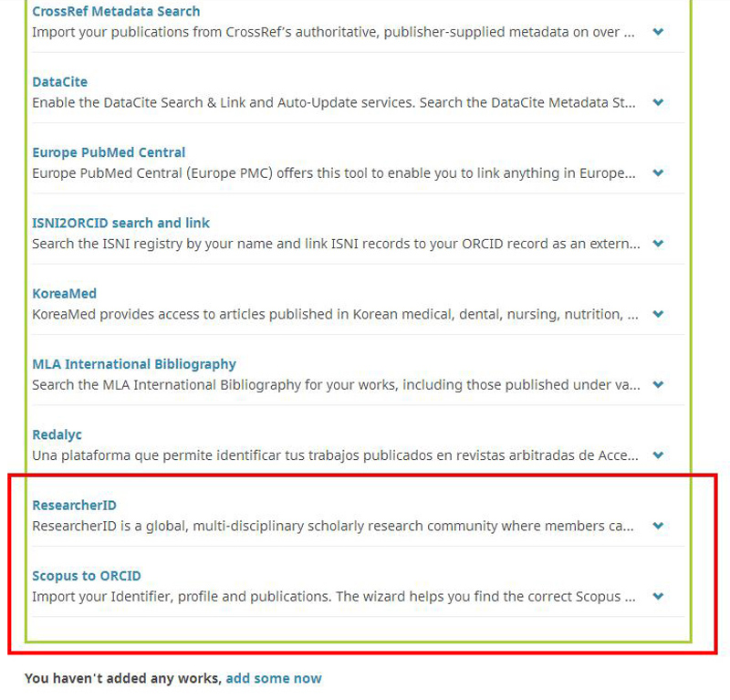This screenshot has width=730, height=700.
Task: Expand the Europe PubMed Central description
Action: (658, 172)
